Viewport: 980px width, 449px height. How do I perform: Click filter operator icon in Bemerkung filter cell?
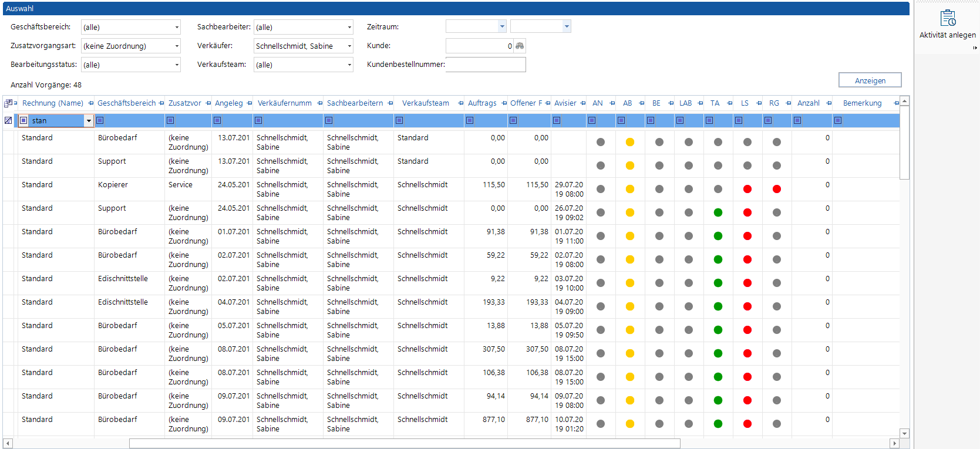click(838, 120)
